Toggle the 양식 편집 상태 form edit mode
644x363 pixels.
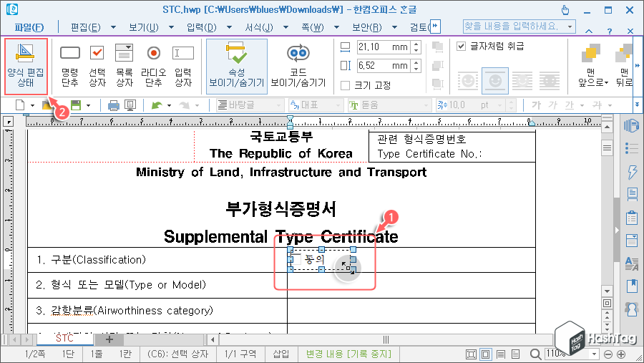26,66
